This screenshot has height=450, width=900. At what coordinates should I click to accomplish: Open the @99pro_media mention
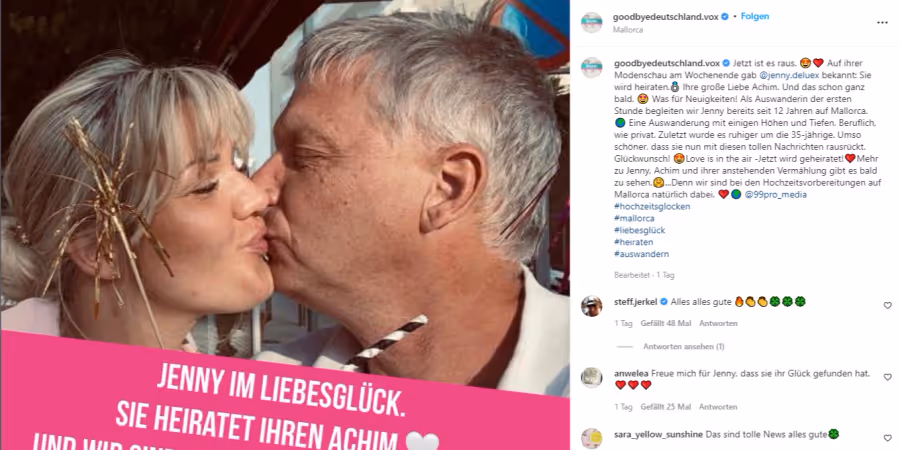point(775,195)
